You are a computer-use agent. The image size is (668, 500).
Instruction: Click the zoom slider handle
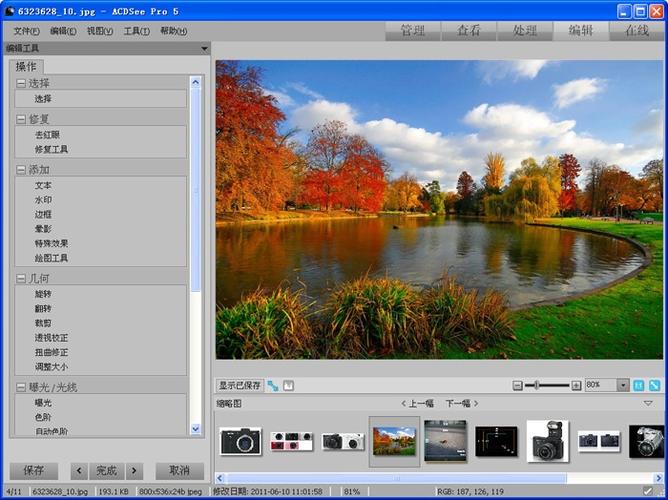coord(539,385)
